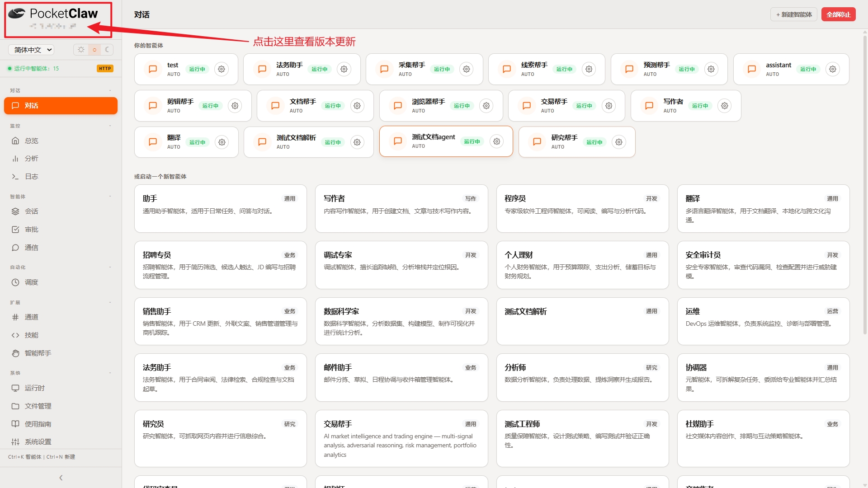Open settings gear for 测试文档agent
The height and width of the screenshot is (488, 868).
click(x=497, y=141)
